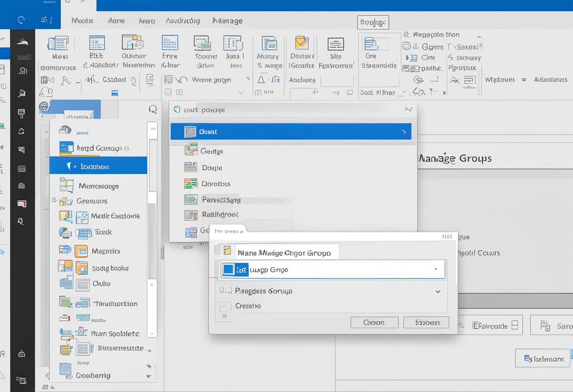Click the search magnifier above the folder list

[153, 110]
